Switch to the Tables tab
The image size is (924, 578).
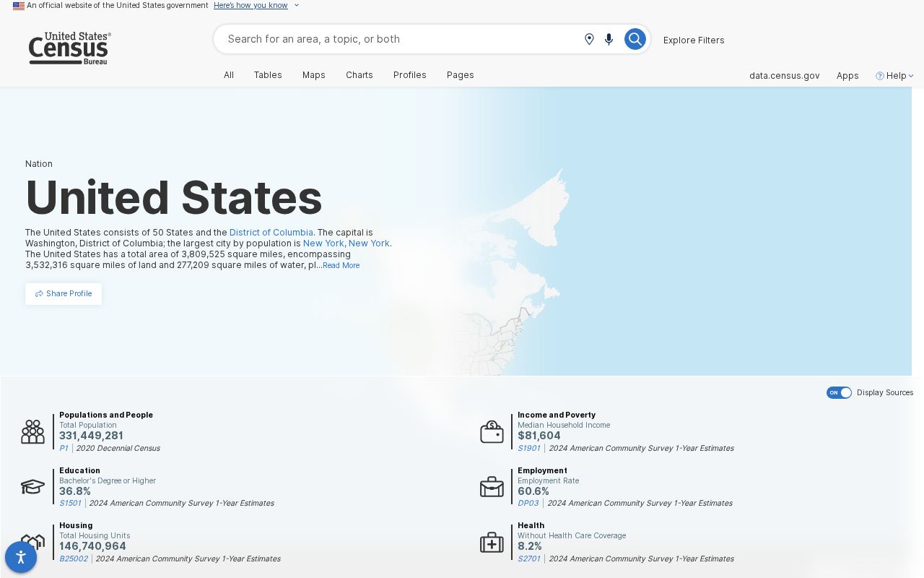(268, 75)
